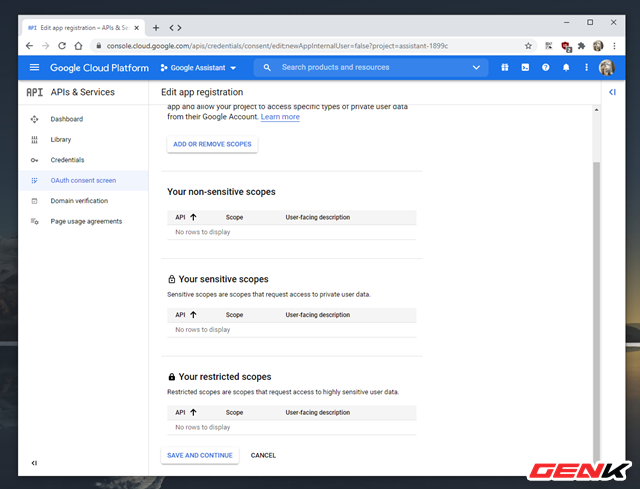The image size is (640, 489).
Task: Collapse the left navigation sidebar
Action: point(34,463)
